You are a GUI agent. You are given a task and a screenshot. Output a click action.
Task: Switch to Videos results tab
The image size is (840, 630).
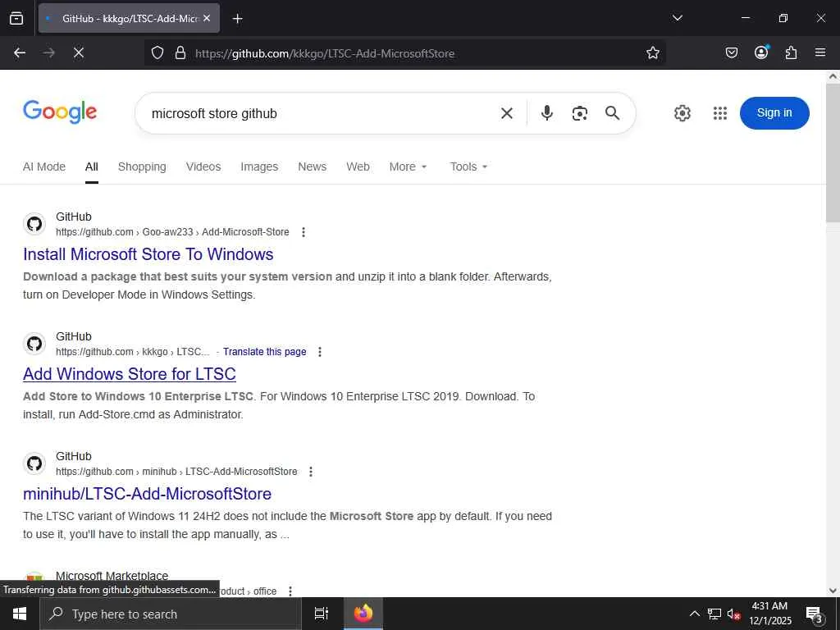point(203,167)
